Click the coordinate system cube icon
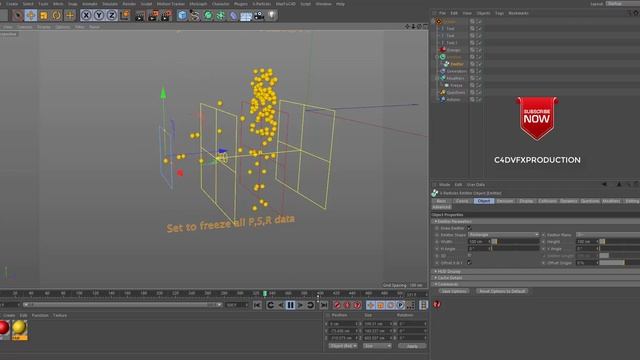Image resolution: width=640 pixels, height=360 pixels. (124, 16)
